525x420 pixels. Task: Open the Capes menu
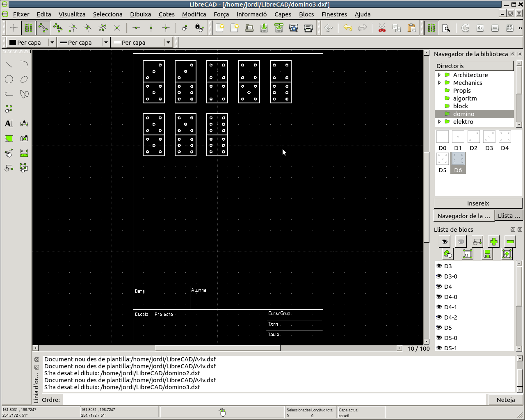pyautogui.click(x=283, y=14)
